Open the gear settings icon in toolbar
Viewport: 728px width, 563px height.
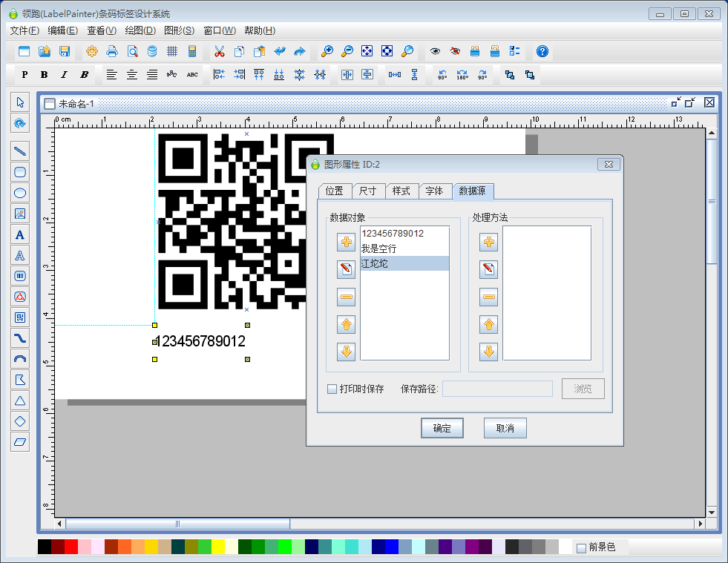tap(92, 51)
